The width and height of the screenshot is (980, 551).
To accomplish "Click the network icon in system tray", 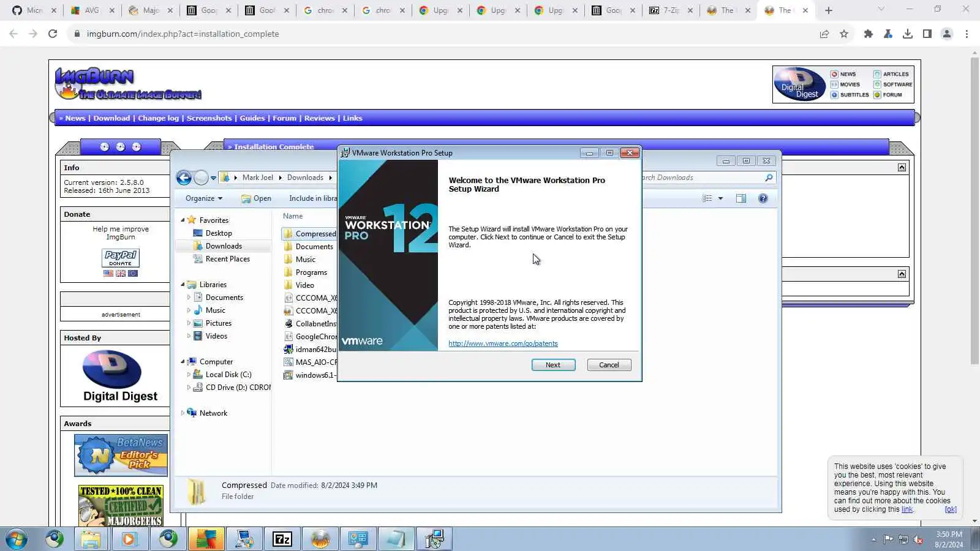I will point(903,539).
